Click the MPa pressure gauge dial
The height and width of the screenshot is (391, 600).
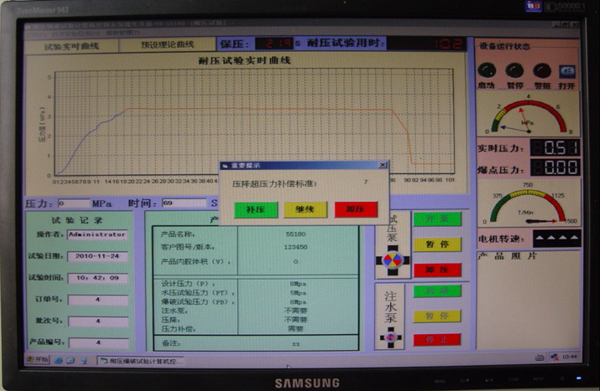528,115
